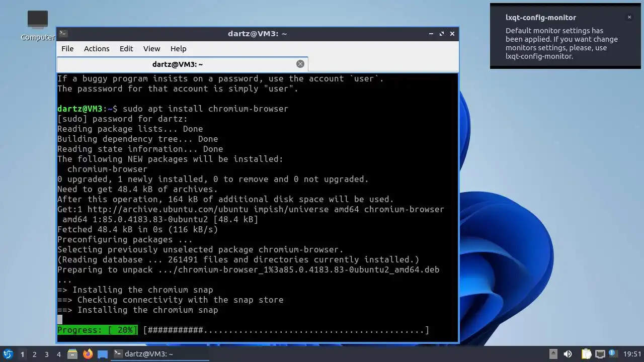Open the Actions menu
Image resolution: width=644 pixels, height=362 pixels.
coord(97,49)
